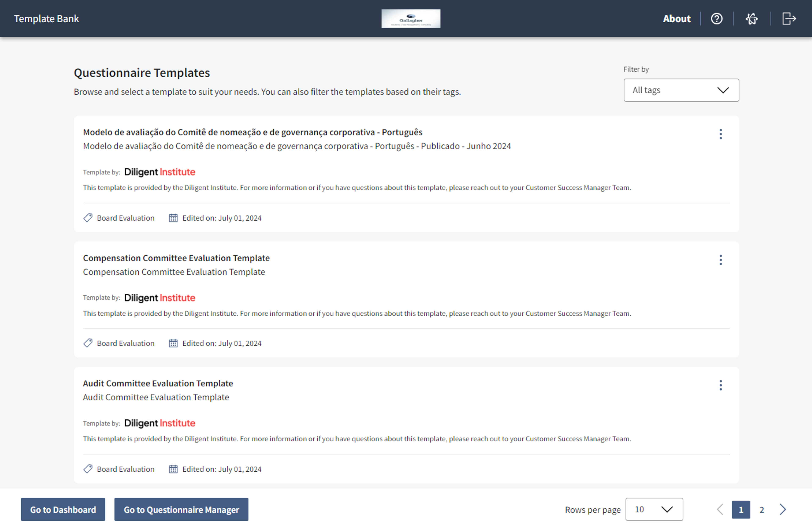Open options menu for Compensation Committee template
Viewport: 812px width, 530px height.
click(x=721, y=260)
